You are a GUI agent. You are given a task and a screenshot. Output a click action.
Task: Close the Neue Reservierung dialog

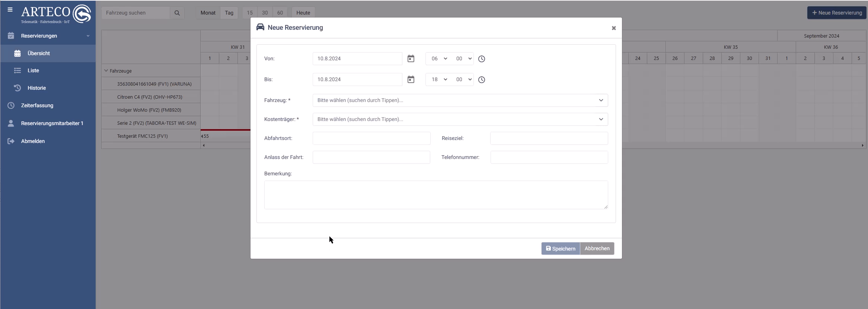point(613,28)
